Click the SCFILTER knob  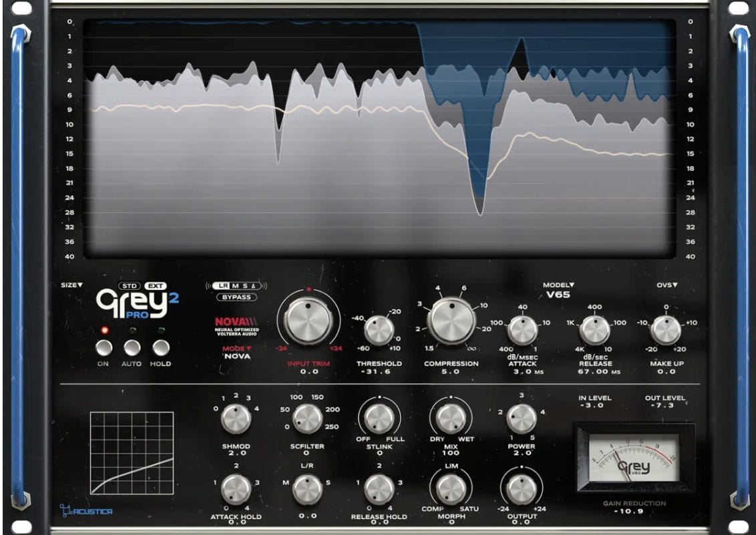[307, 419]
